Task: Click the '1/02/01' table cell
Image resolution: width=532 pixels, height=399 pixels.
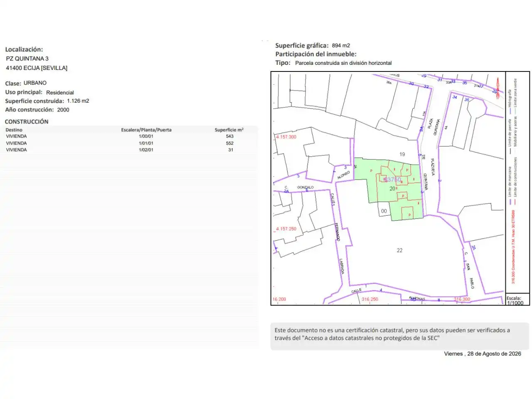Action: point(146,150)
